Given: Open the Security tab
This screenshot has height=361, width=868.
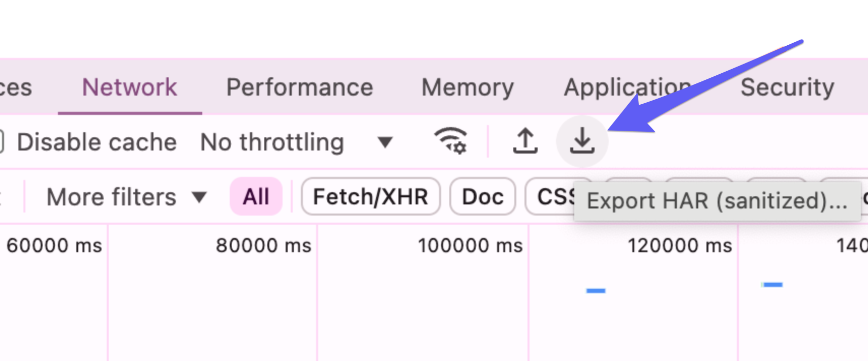Looking at the screenshot, I should [x=787, y=87].
